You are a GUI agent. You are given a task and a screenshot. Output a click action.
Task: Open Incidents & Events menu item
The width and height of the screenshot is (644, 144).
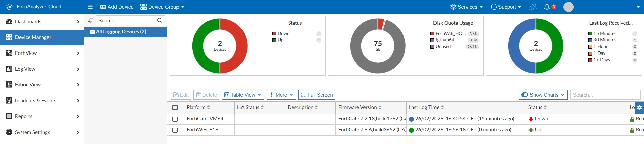(42, 101)
